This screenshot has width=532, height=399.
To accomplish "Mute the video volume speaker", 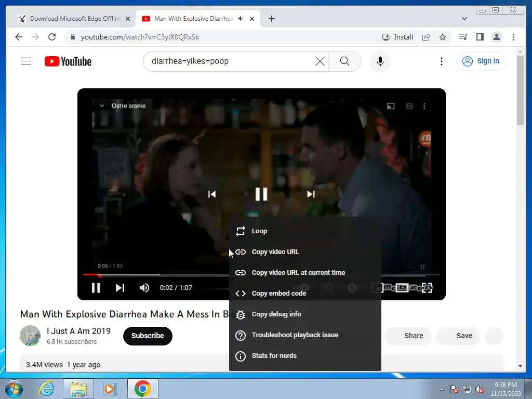I will (144, 288).
